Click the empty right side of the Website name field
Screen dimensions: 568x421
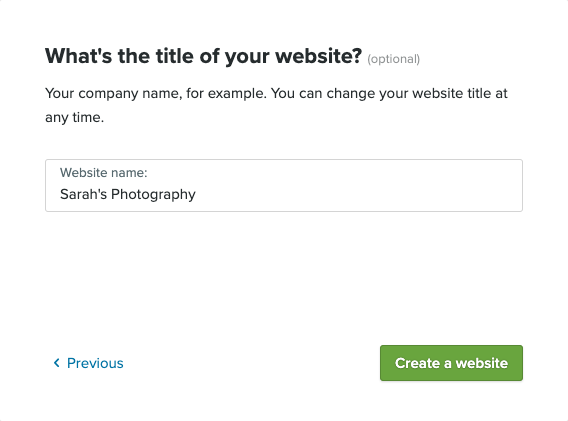(x=359, y=195)
